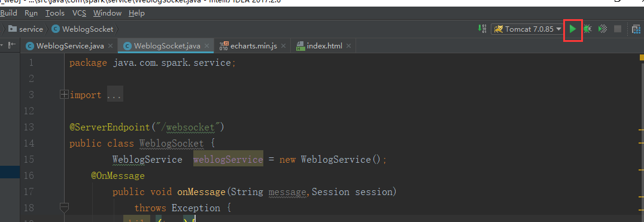Click the service folder breadcrumb

[x=26, y=29]
